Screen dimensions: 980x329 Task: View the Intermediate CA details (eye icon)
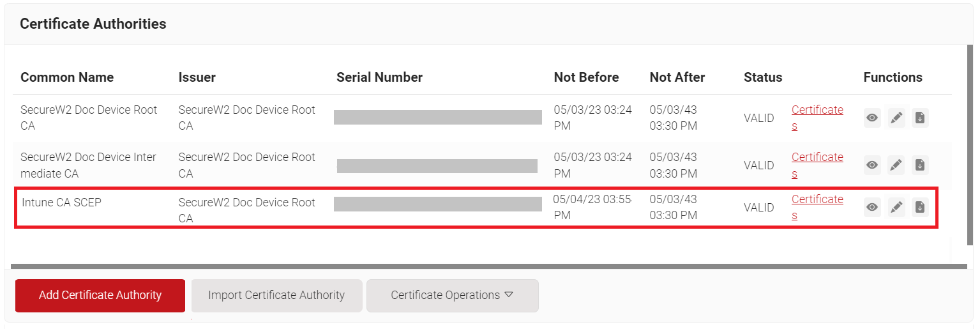872,165
